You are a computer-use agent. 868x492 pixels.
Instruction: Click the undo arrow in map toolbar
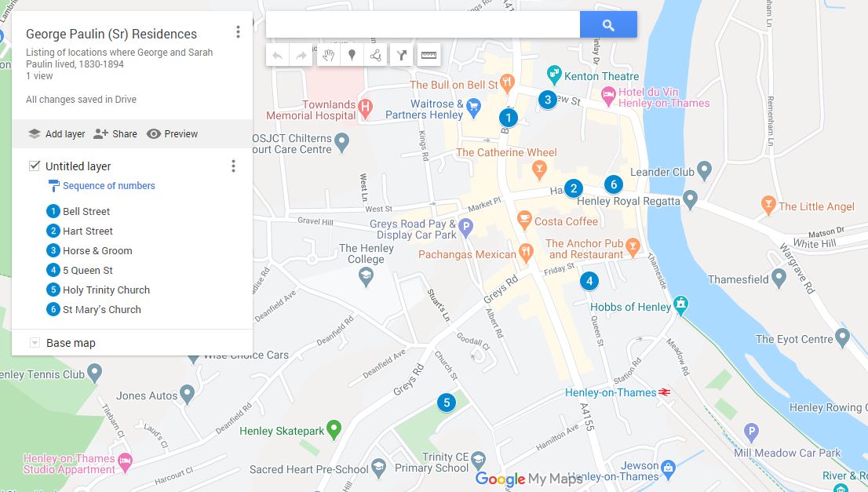pos(277,55)
